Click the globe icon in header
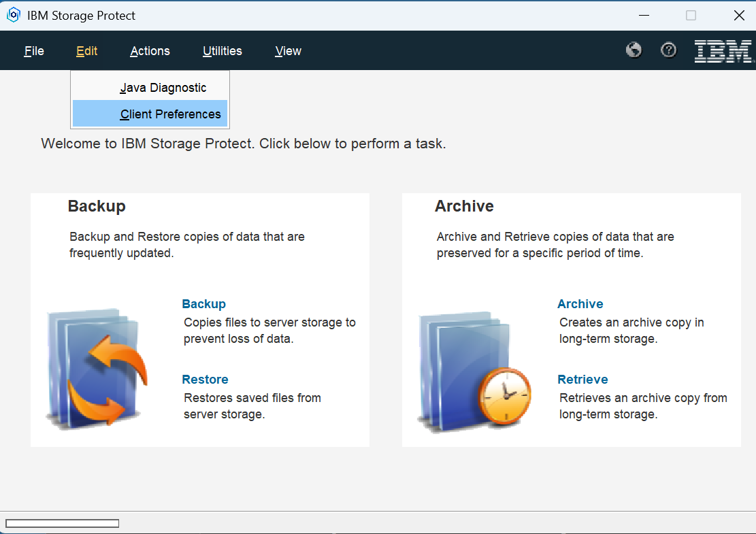Viewport: 756px width, 534px height. (634, 50)
